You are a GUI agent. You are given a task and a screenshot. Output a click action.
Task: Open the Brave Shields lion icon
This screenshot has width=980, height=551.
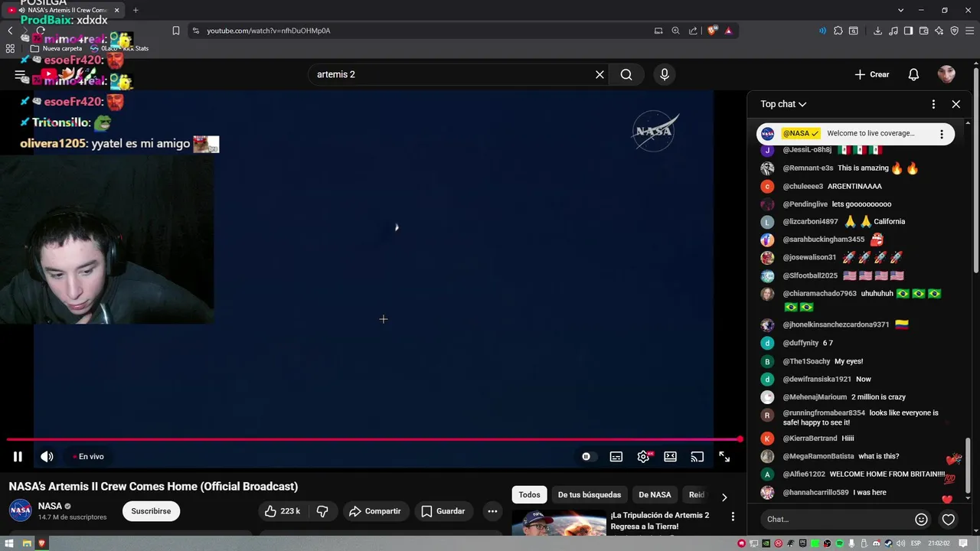click(x=712, y=31)
